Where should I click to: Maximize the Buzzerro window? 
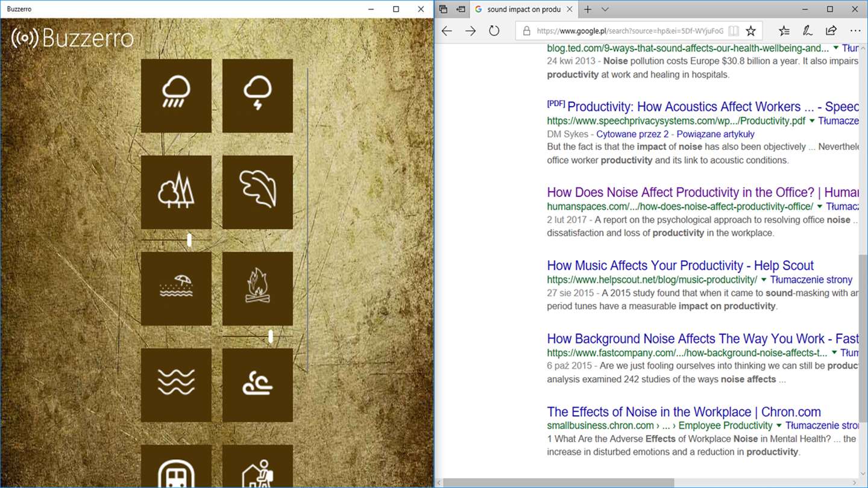(395, 9)
